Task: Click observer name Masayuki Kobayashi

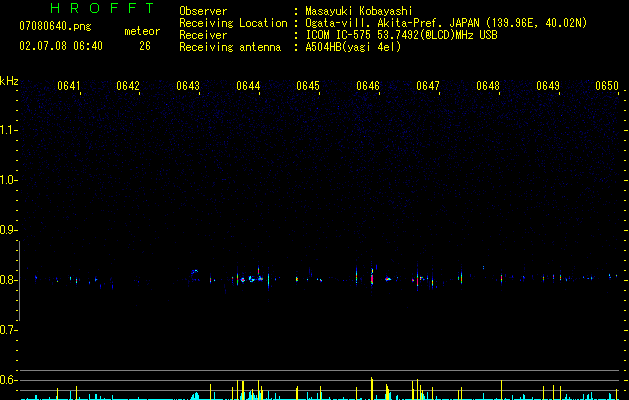Action: (x=359, y=11)
